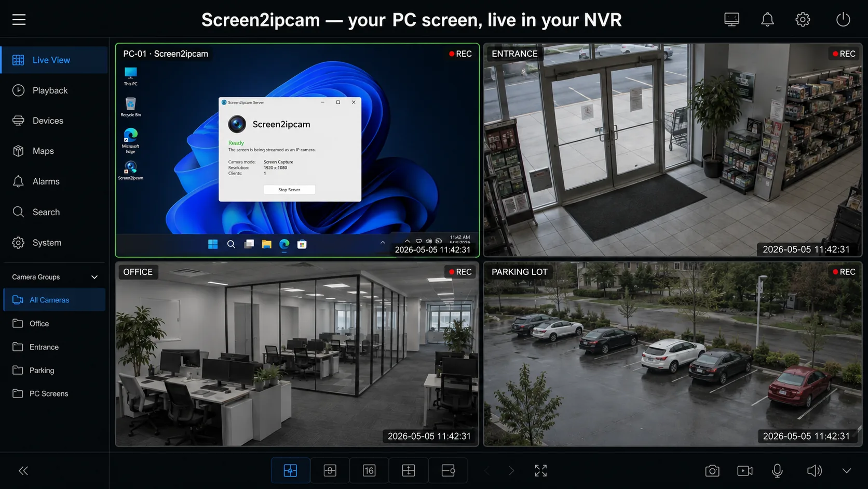
Task: Click the power icon in header
Action: pos(843,20)
